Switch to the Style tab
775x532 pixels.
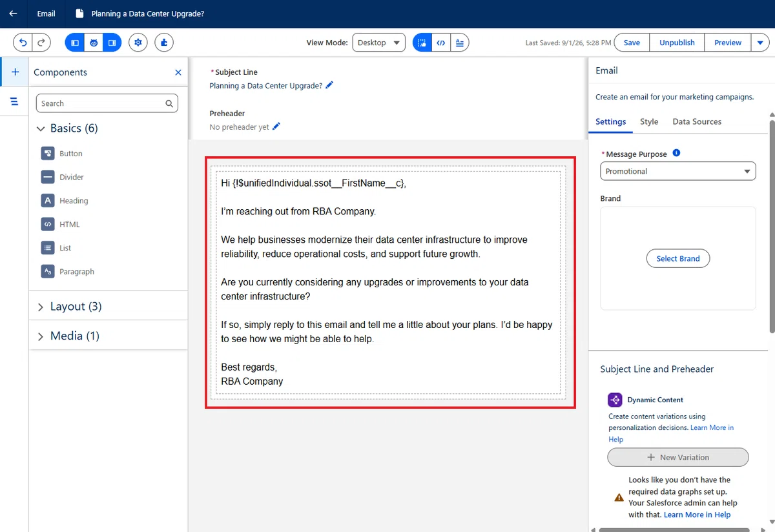[x=649, y=121]
